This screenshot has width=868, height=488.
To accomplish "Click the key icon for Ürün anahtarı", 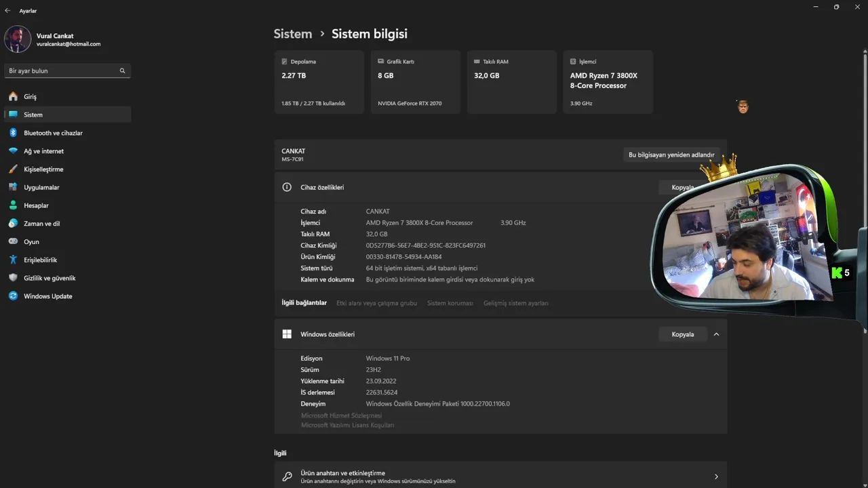I will pyautogui.click(x=287, y=477).
